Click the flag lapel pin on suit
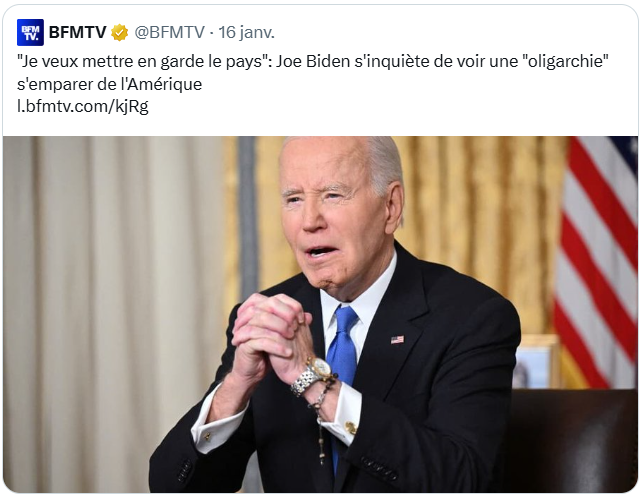Viewport: 642px width, 496px height. tap(397, 340)
